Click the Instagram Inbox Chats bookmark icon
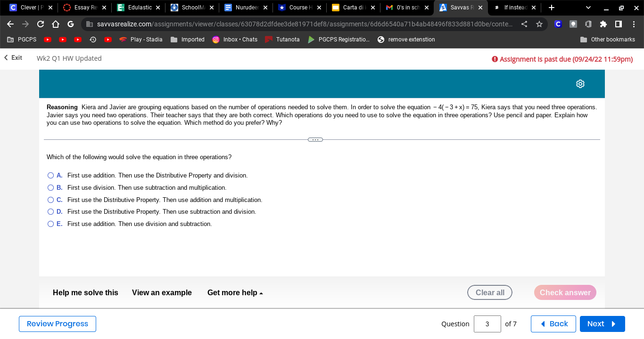644x339 pixels. [x=216, y=40]
